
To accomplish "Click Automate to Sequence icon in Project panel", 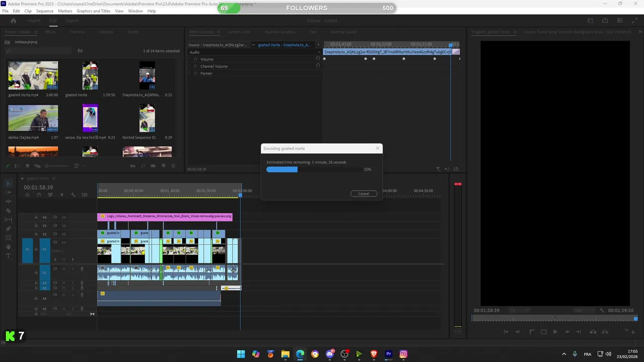I will click(x=133, y=166).
